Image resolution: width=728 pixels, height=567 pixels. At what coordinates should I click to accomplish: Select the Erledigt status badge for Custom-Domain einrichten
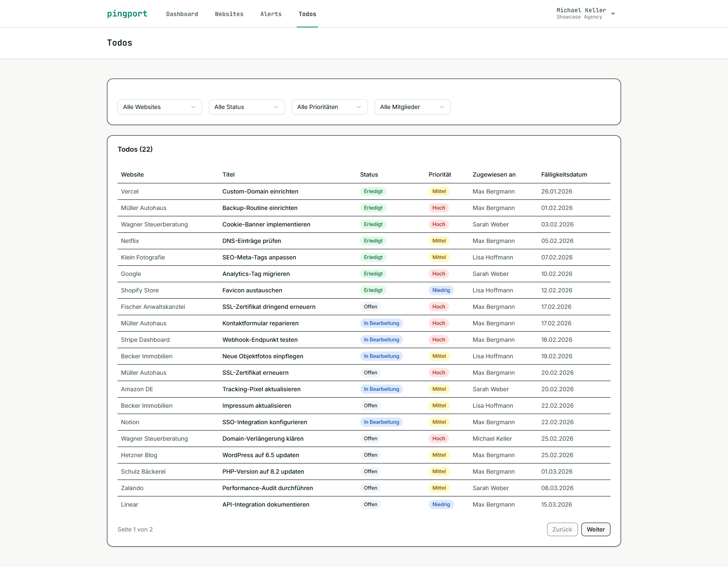(373, 191)
